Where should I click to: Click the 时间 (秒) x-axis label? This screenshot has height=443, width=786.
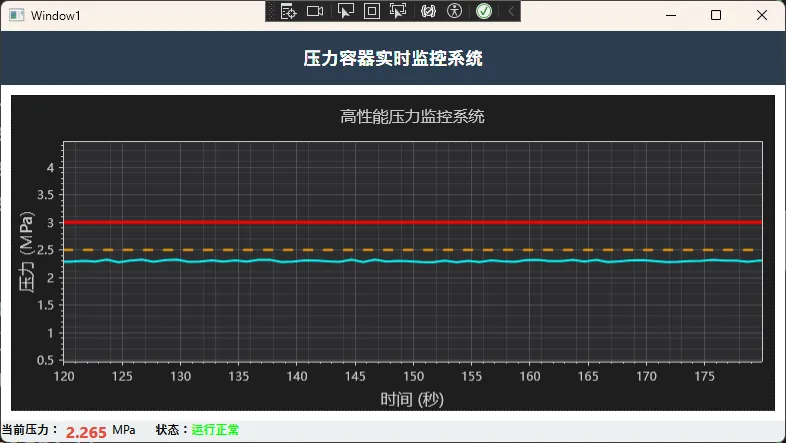click(x=412, y=399)
